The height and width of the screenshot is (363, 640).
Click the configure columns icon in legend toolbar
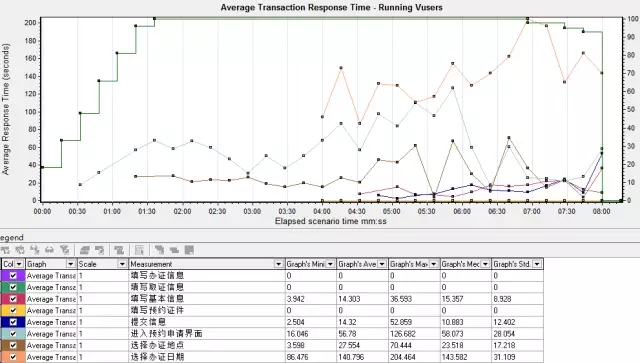(x=139, y=250)
